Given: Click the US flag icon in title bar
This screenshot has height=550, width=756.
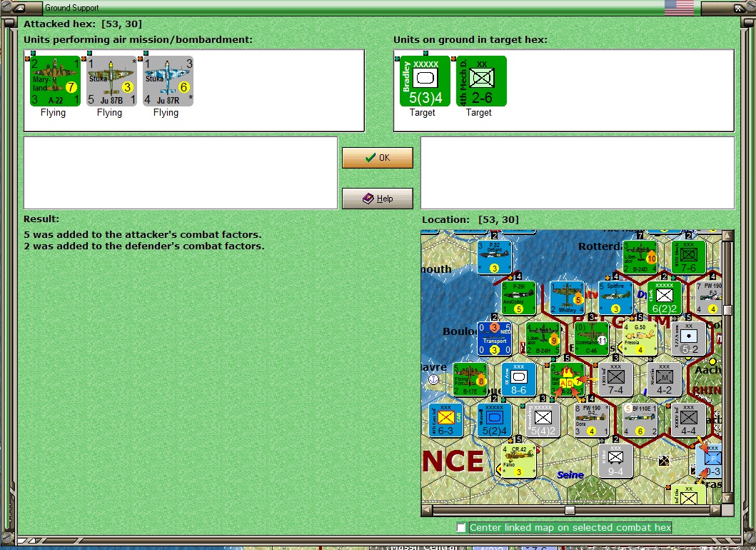Looking at the screenshot, I should pos(679,7).
